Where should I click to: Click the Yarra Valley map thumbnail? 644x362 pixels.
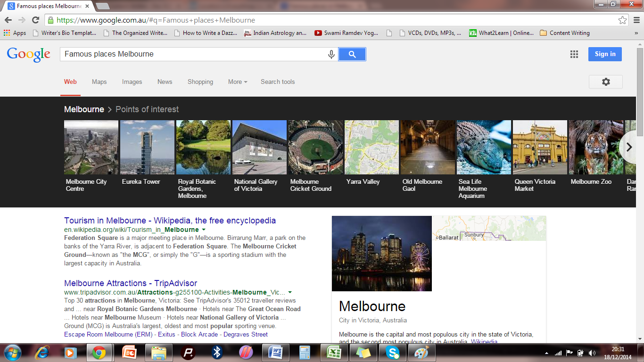coord(372,147)
